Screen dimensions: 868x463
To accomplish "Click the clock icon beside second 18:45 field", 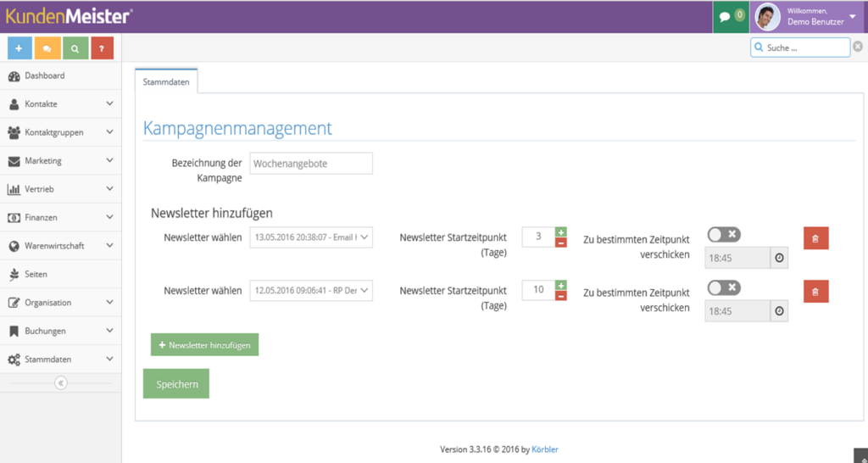I will click(x=780, y=311).
